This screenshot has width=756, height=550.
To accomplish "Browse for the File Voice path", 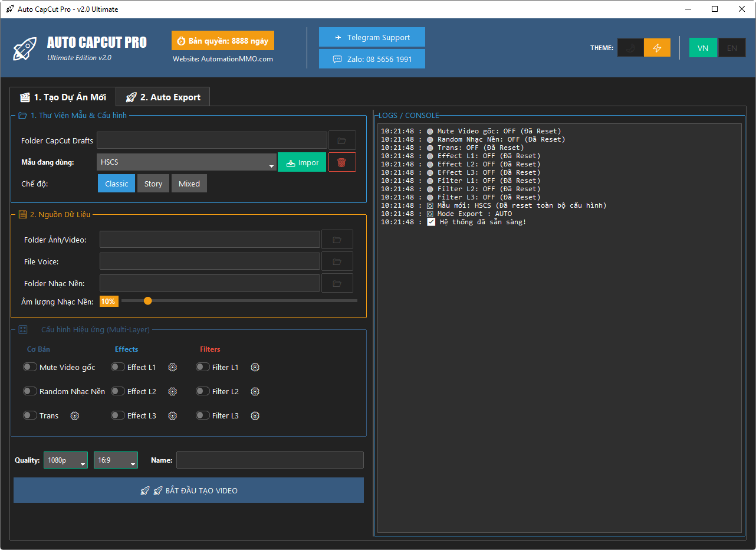I will [337, 261].
